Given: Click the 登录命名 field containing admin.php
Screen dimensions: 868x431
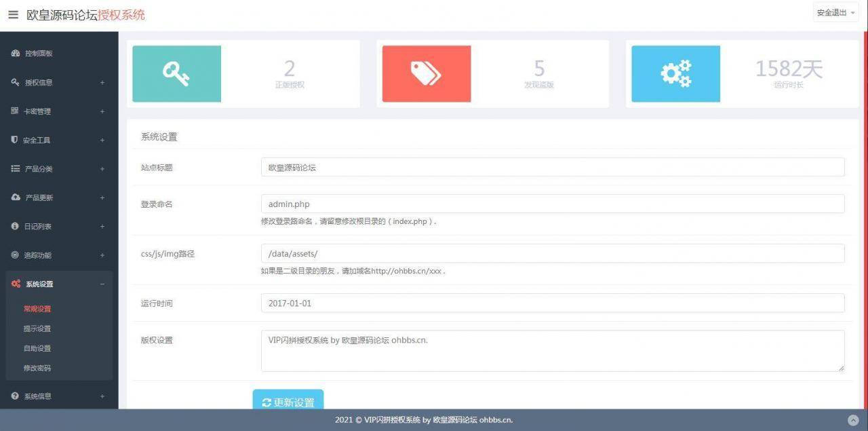Looking at the screenshot, I should tap(553, 204).
